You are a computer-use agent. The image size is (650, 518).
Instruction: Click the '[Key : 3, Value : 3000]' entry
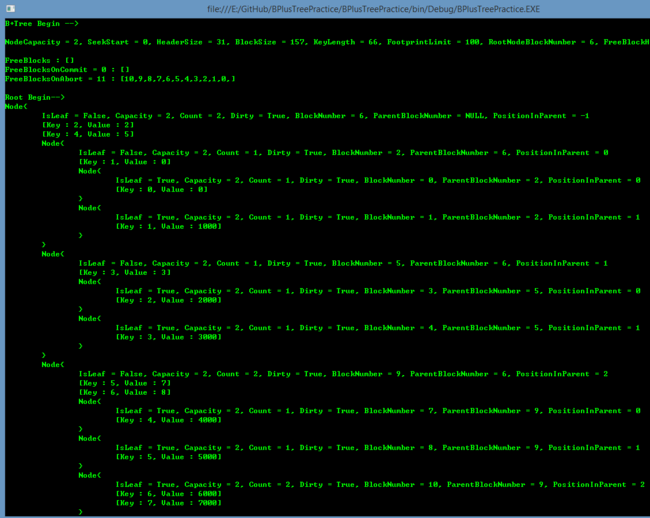(x=169, y=337)
